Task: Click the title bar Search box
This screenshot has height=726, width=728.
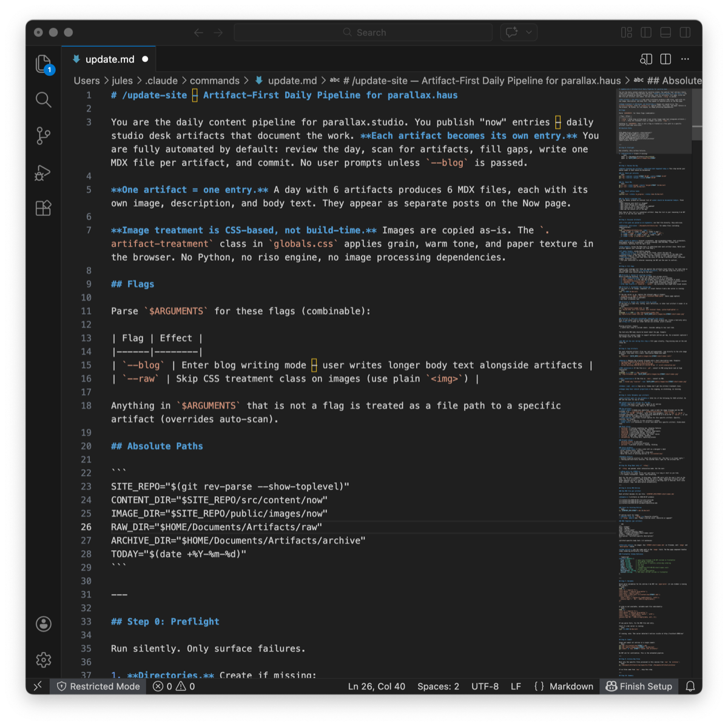Action: [x=364, y=32]
